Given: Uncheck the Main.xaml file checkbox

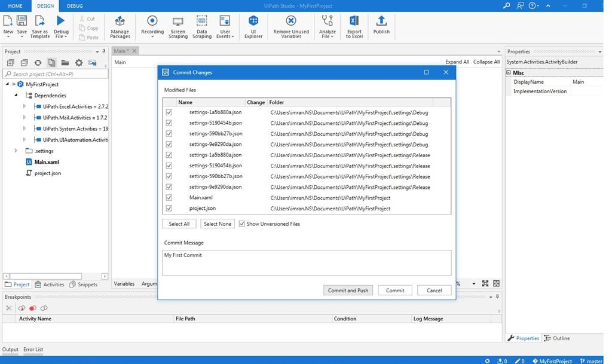Looking at the screenshot, I should click(169, 198).
